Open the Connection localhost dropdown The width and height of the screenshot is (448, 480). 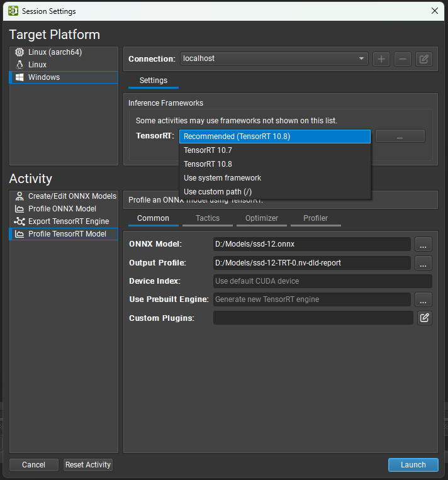click(274, 59)
